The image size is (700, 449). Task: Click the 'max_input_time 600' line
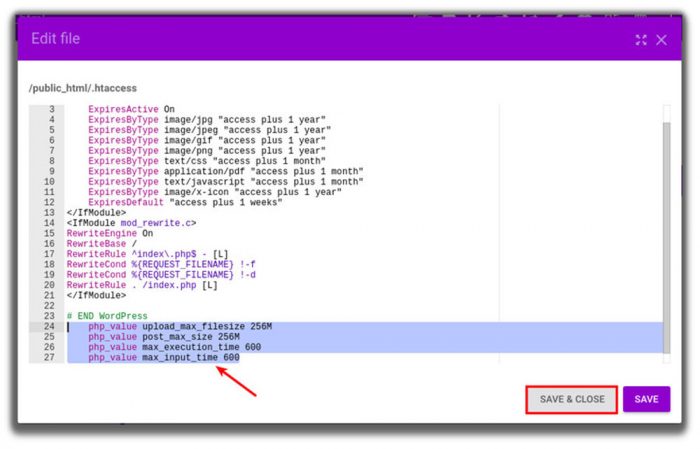(x=164, y=357)
